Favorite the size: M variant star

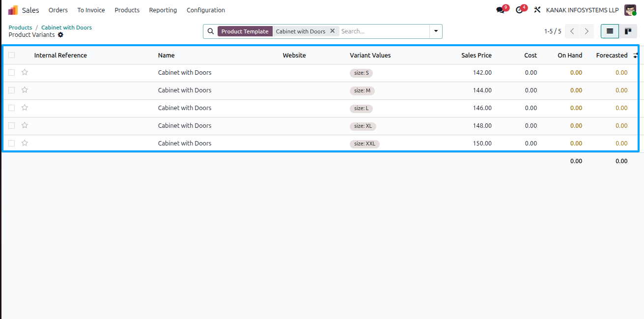(x=25, y=90)
